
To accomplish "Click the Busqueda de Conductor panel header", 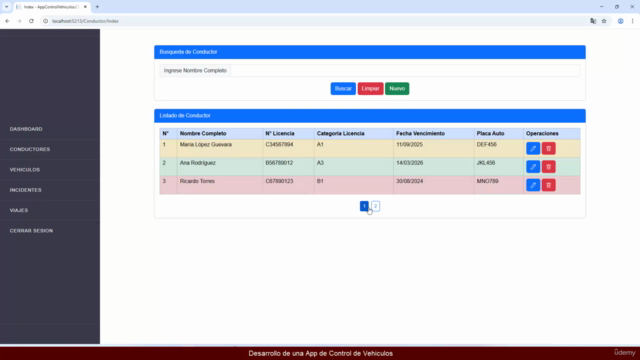I will click(370, 52).
